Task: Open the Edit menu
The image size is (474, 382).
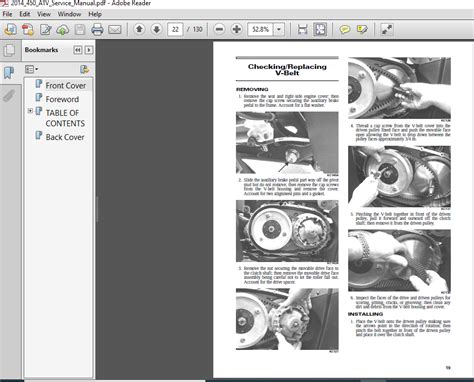Action: tap(25, 14)
